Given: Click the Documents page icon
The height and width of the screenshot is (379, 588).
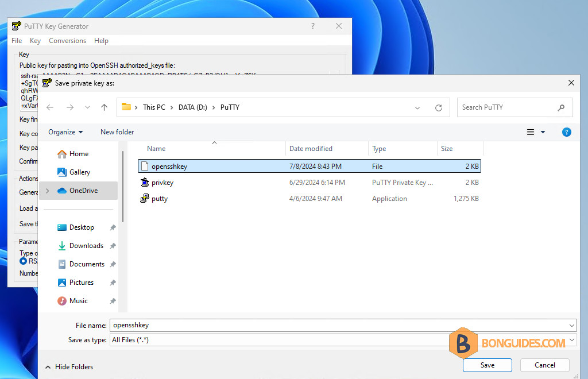Looking at the screenshot, I should coord(62,264).
